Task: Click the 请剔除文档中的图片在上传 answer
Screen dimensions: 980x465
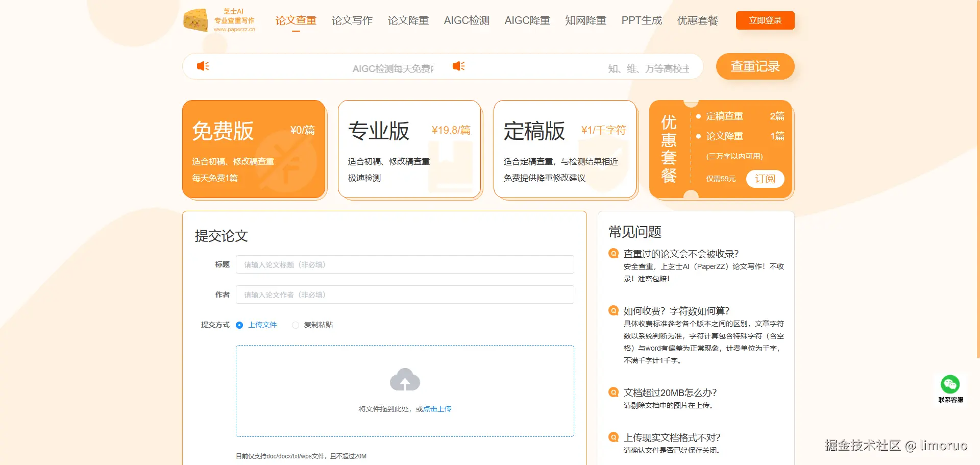Action: tap(669, 405)
